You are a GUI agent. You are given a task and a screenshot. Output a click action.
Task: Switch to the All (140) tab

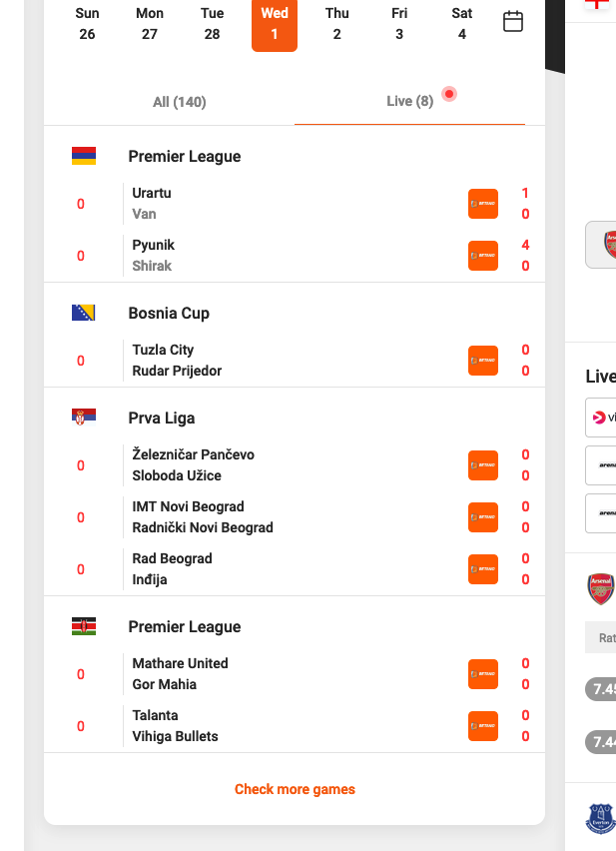coord(180,101)
